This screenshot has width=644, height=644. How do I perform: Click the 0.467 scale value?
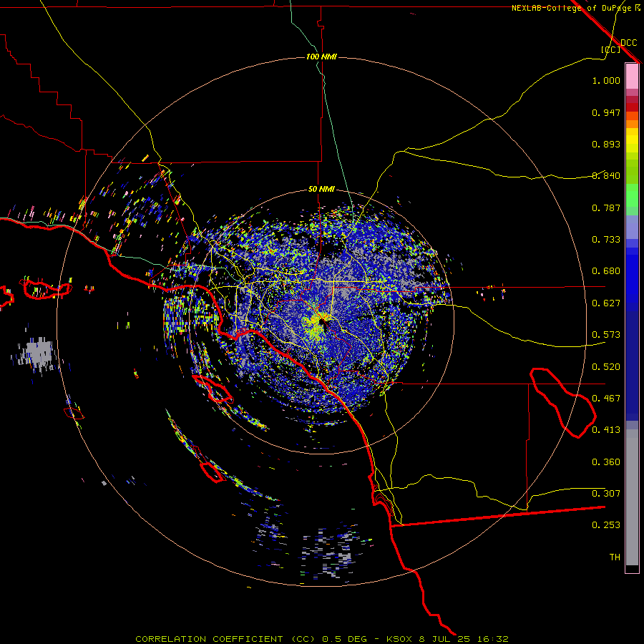pos(606,399)
